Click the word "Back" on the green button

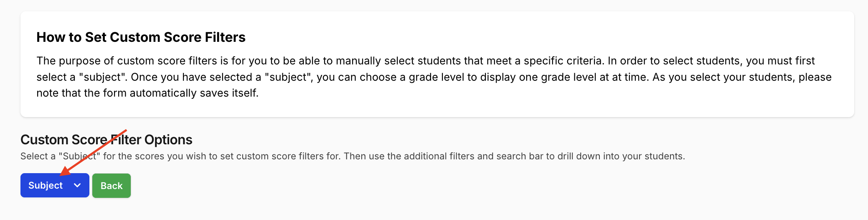[112, 186]
